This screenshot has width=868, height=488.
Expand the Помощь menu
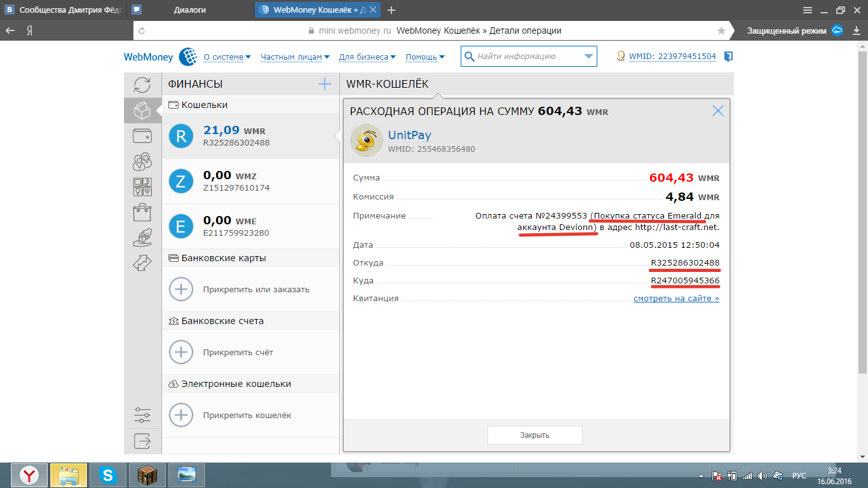pyautogui.click(x=425, y=57)
